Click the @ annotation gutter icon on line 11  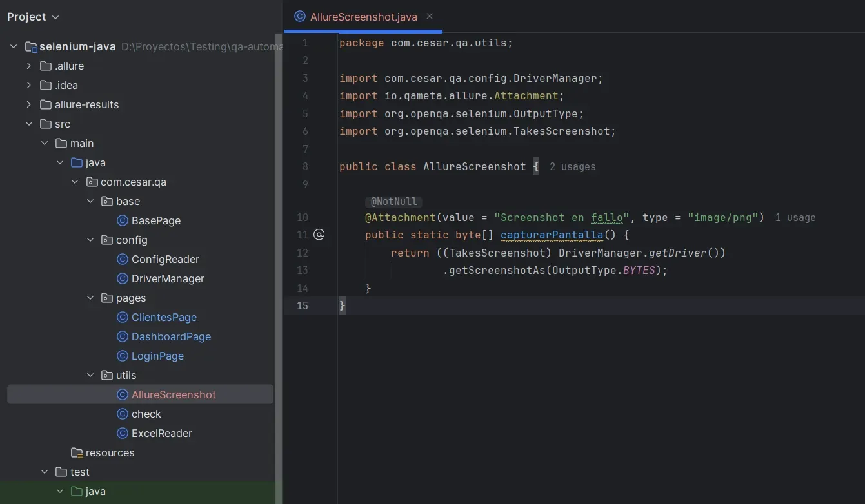pos(319,235)
